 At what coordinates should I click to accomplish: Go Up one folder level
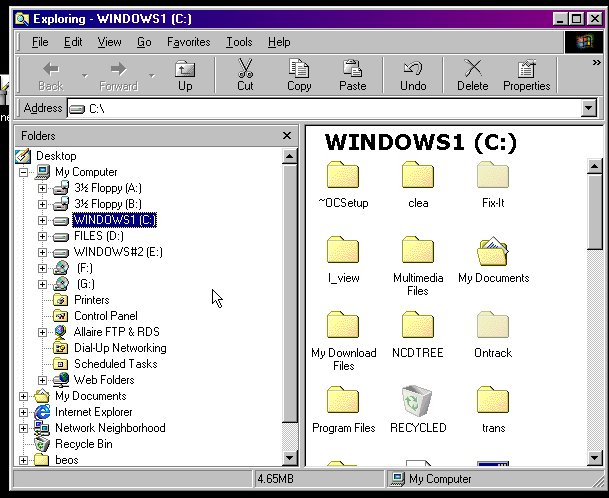[185, 74]
